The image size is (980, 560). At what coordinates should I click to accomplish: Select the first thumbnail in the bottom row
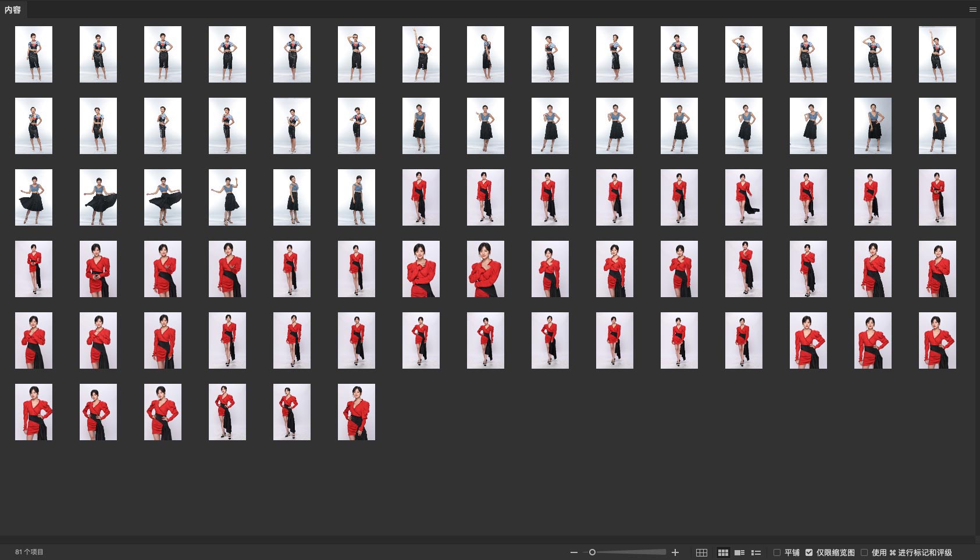[34, 412]
